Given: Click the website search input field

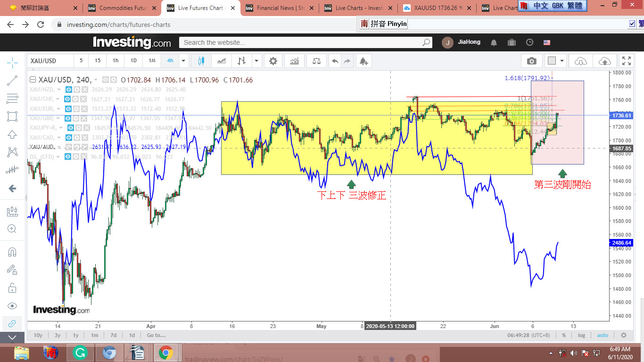Looking at the screenshot, I should tap(302, 42).
